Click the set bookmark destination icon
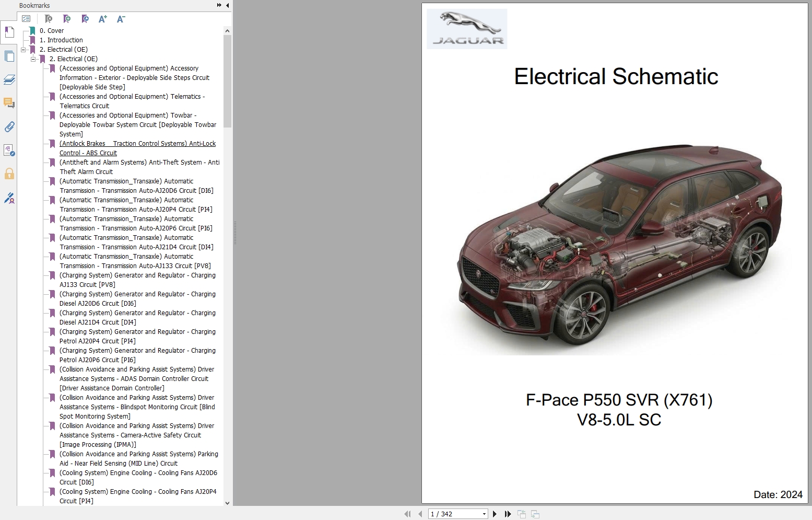The image size is (812, 520). point(85,19)
